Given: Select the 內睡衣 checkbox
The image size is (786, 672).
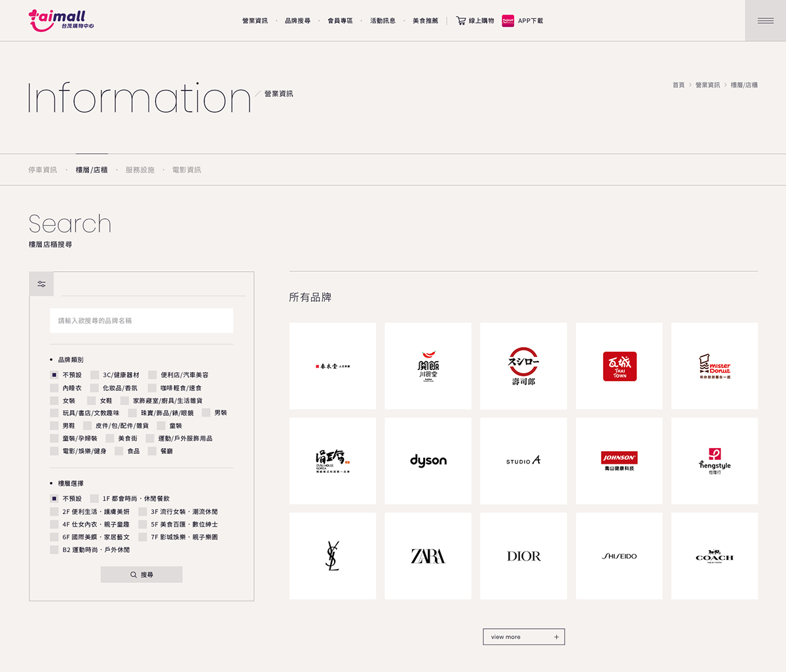Looking at the screenshot, I should [54, 388].
